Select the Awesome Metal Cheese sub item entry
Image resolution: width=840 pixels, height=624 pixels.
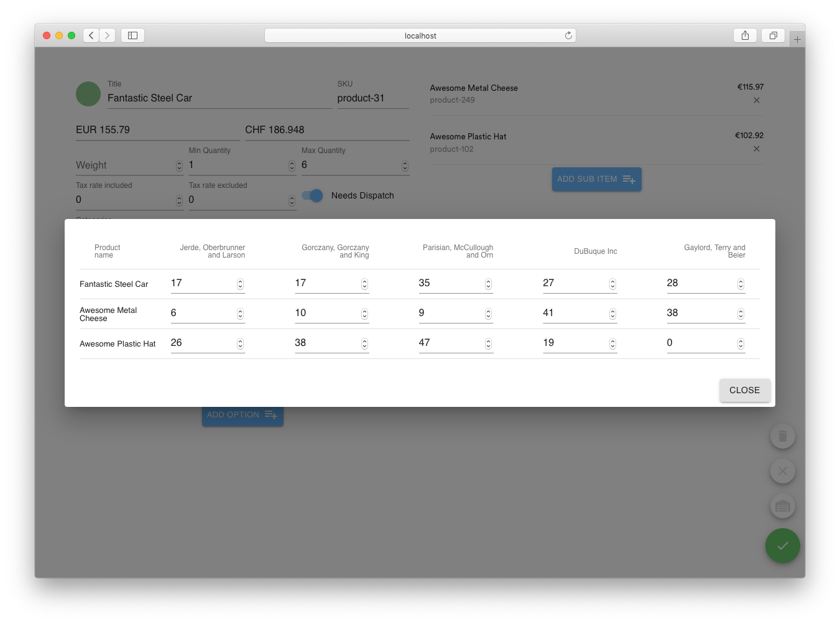[596, 93]
